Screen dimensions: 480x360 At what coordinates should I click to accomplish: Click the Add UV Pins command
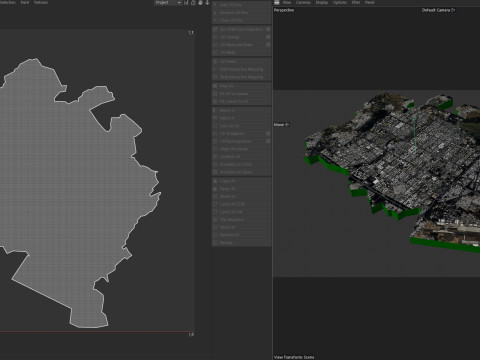[x=241, y=5]
